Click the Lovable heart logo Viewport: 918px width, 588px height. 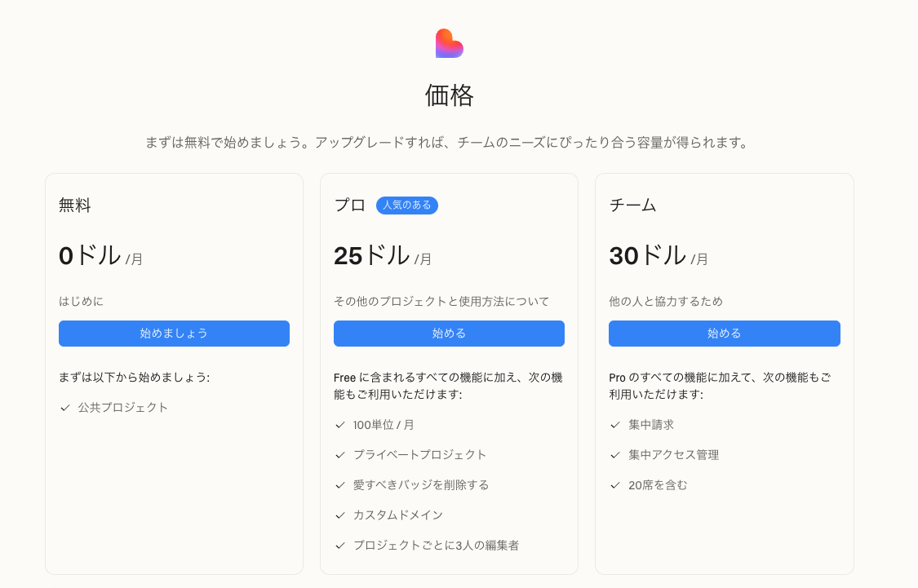tap(449, 43)
